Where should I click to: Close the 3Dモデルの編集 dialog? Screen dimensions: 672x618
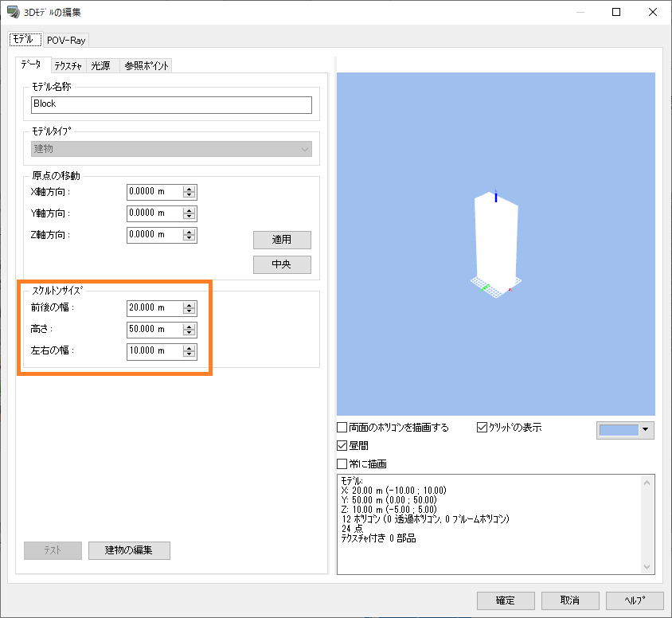[x=653, y=12]
